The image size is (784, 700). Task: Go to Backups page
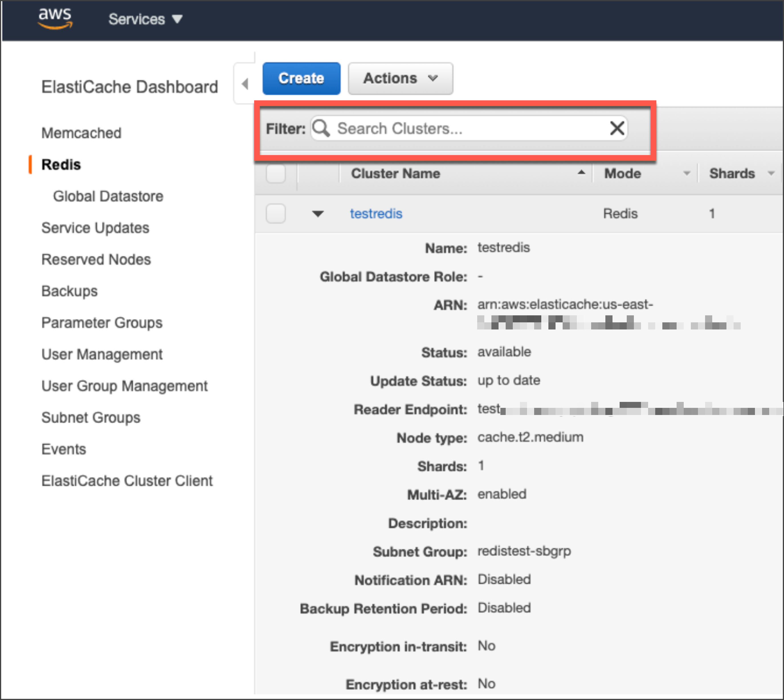(x=70, y=291)
